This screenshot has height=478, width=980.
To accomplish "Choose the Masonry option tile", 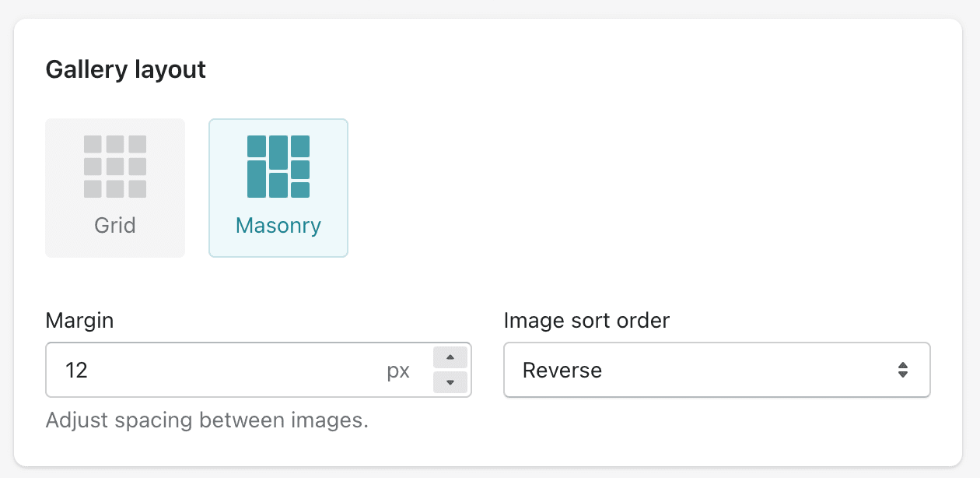I will [278, 188].
